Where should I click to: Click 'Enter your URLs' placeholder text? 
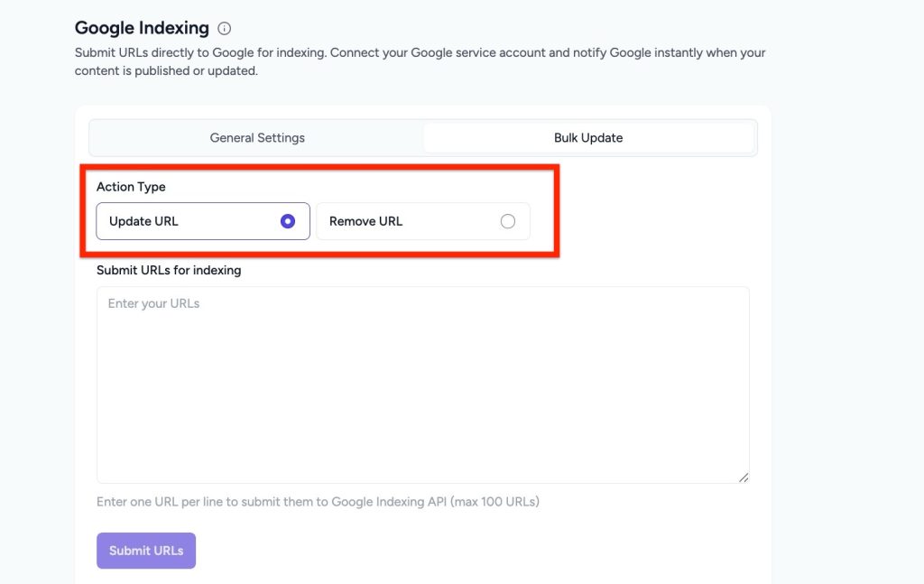[x=153, y=304]
